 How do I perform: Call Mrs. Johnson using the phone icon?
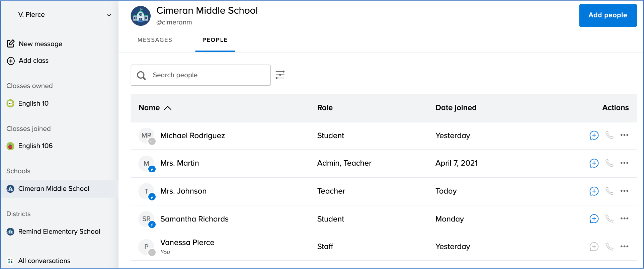pyautogui.click(x=609, y=191)
